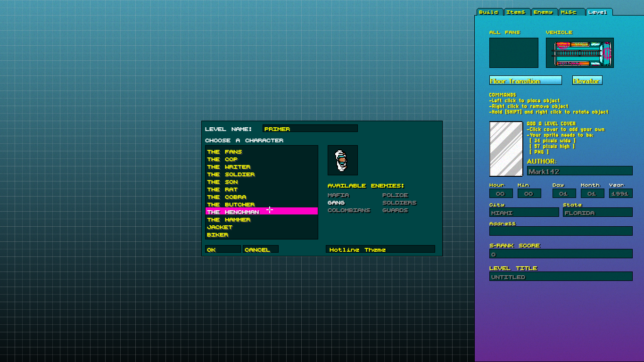The image size is (644, 362).
Task: Click the Henchman character portrait
Action: [343, 160]
